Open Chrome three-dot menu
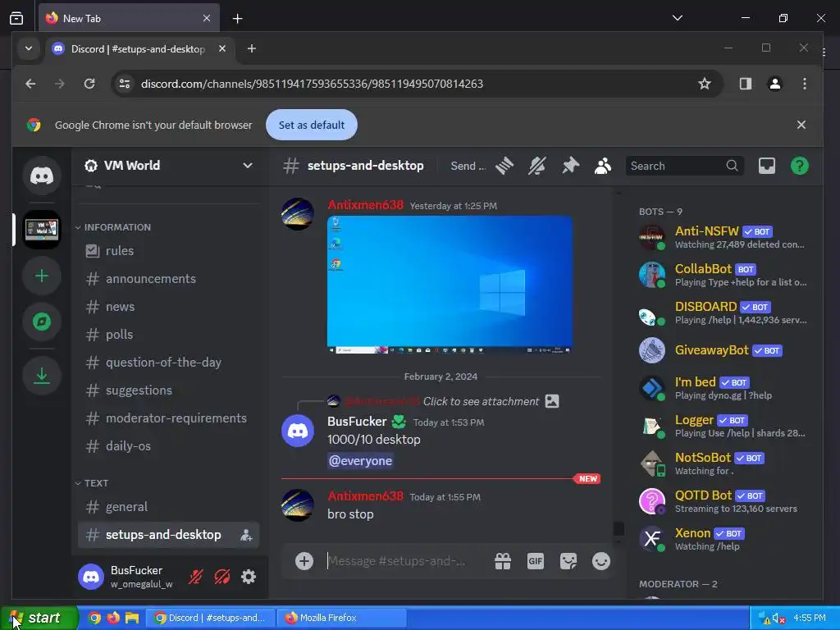 805,84
